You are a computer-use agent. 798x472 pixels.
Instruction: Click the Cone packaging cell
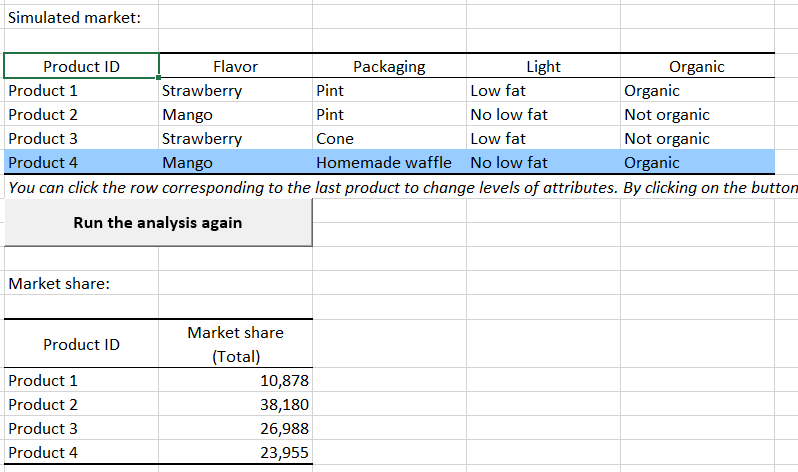point(335,138)
